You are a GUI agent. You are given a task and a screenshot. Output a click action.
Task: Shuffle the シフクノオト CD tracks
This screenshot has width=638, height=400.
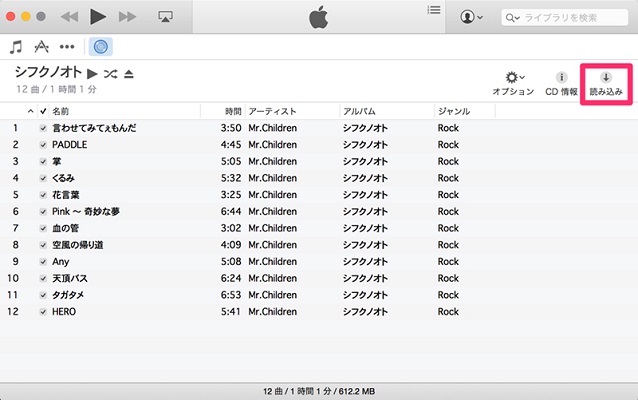110,74
